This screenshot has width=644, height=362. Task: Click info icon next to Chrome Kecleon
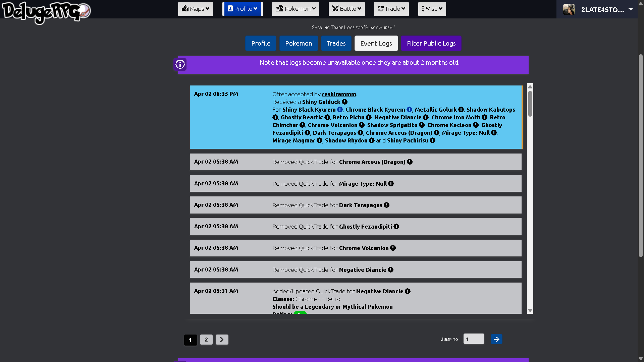click(x=476, y=125)
